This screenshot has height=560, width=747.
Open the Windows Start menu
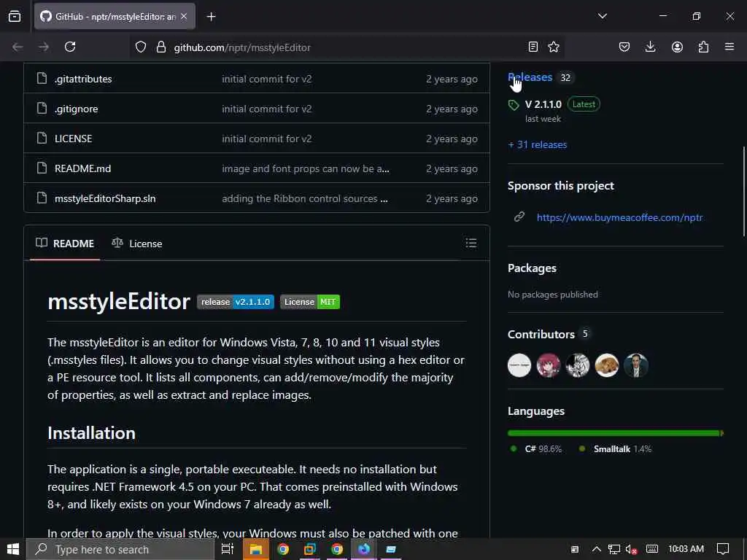(13, 549)
